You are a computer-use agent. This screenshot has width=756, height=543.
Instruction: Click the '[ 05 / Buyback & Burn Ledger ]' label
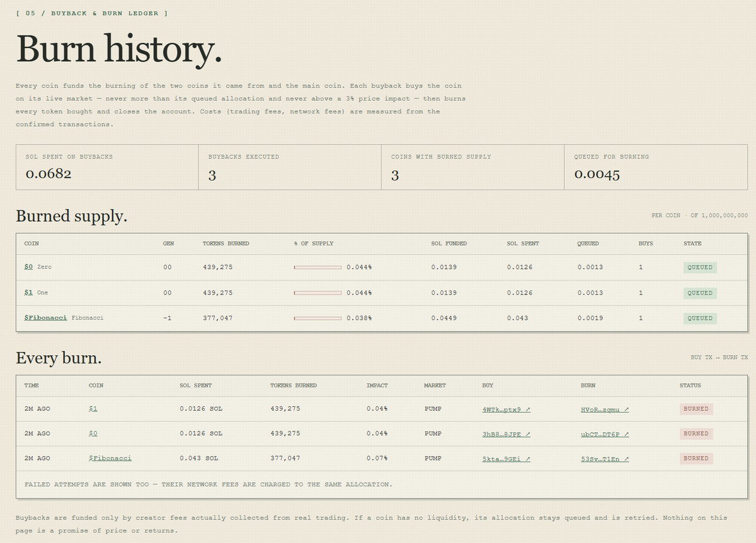coord(92,13)
